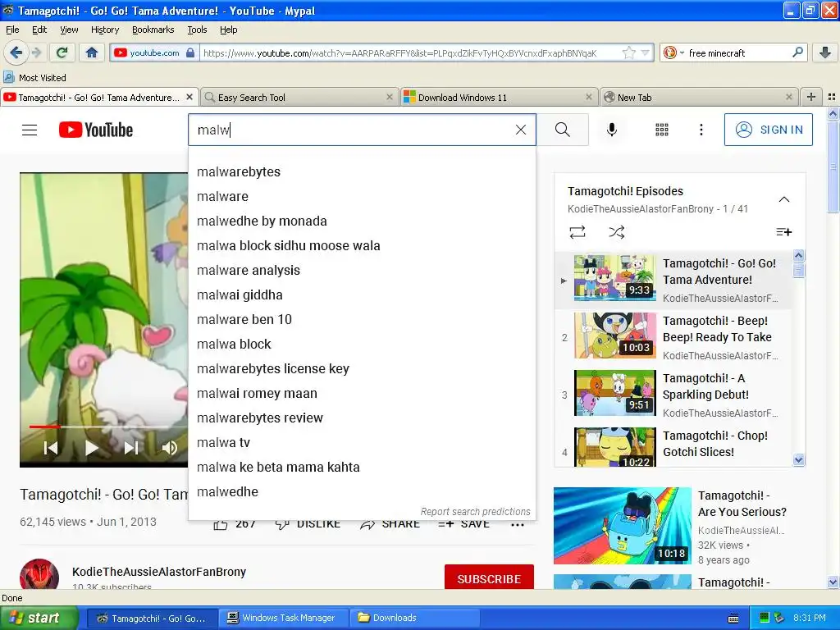
Task: Switch to the New Tab tab
Action: pyautogui.click(x=699, y=97)
